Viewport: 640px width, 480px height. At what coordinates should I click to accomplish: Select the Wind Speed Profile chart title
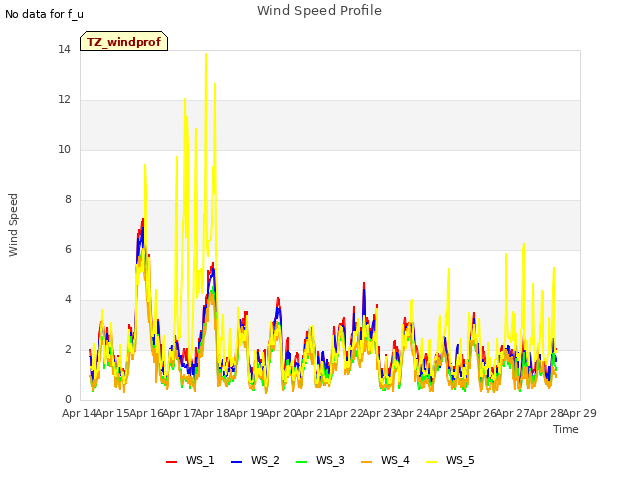(x=319, y=11)
